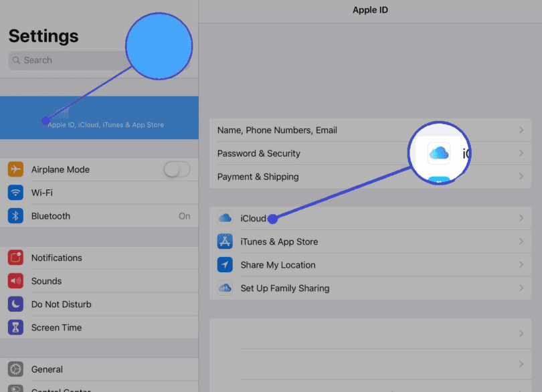The height and width of the screenshot is (392, 542).
Task: Tap the Set Up Family Sharing cloud icon
Action: point(225,288)
